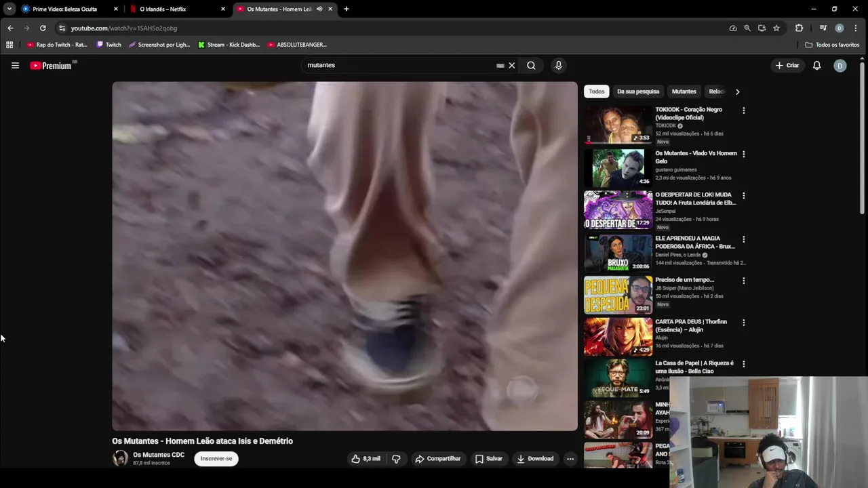Open options menu for TOKIODK - Coração Negro

(x=743, y=110)
